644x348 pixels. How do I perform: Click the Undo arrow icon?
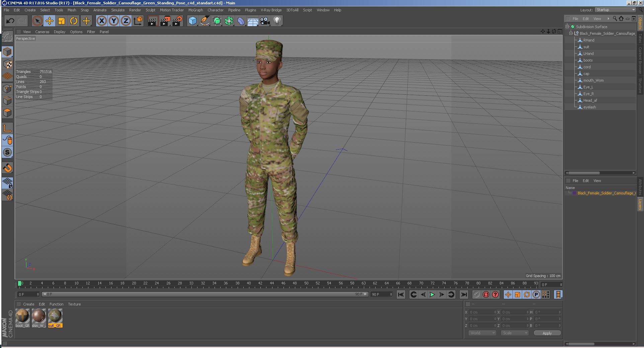[x=10, y=21]
